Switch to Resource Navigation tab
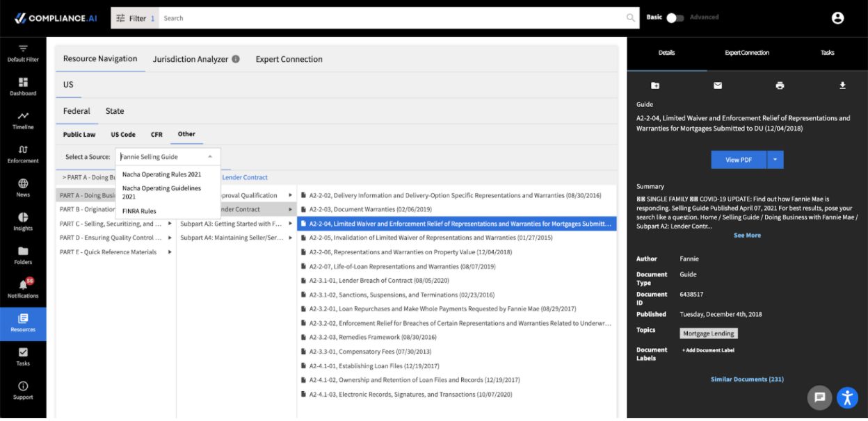This screenshot has height=421, width=868. click(x=100, y=59)
